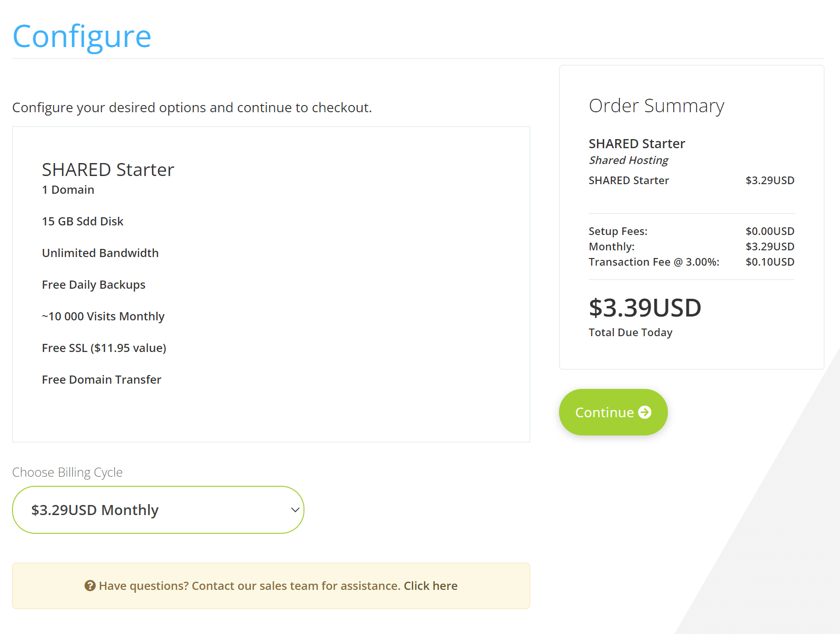Click the Order Summary heading

point(656,106)
